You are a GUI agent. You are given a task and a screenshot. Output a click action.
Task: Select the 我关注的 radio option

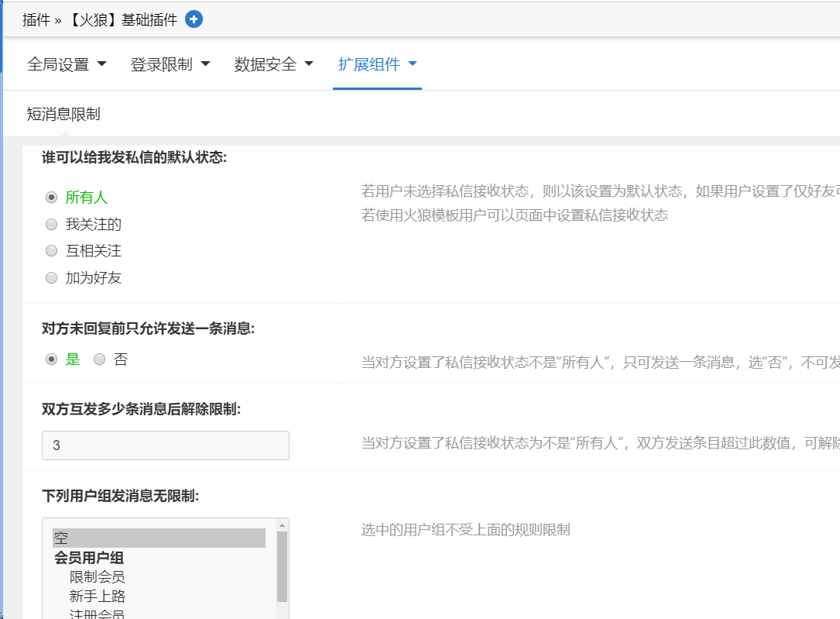52,225
